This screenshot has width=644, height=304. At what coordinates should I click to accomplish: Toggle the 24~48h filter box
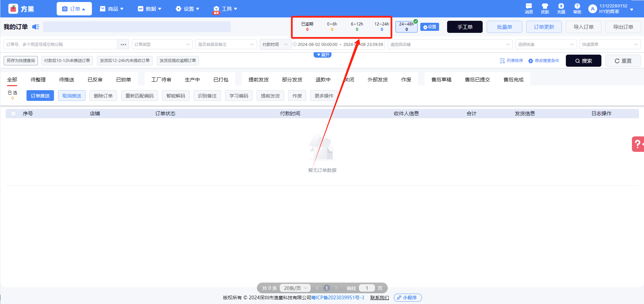coord(407,26)
